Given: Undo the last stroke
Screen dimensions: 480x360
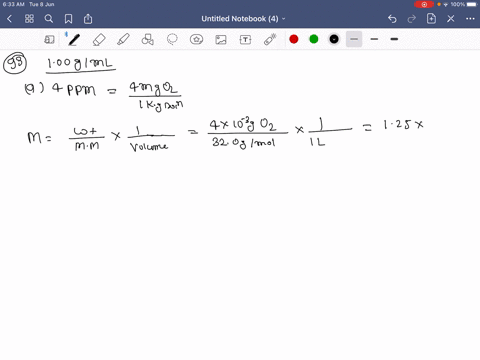Looking at the screenshot, I should click(392, 19).
